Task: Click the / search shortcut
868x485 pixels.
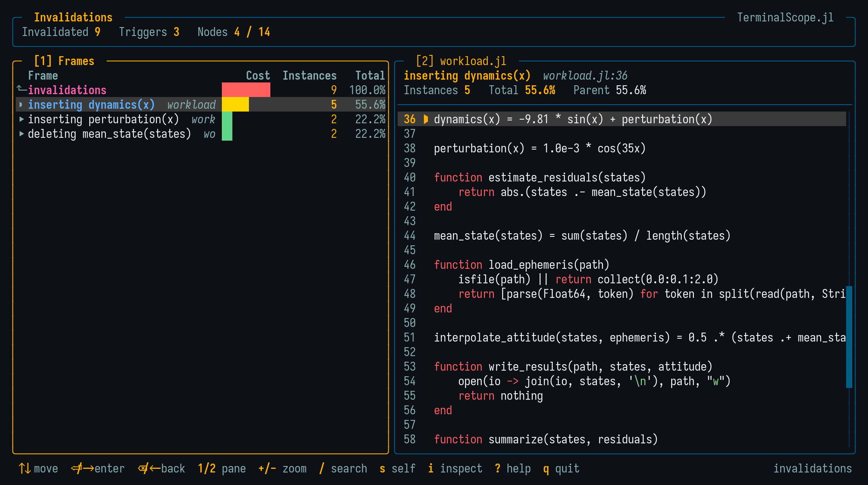Action: (x=343, y=468)
